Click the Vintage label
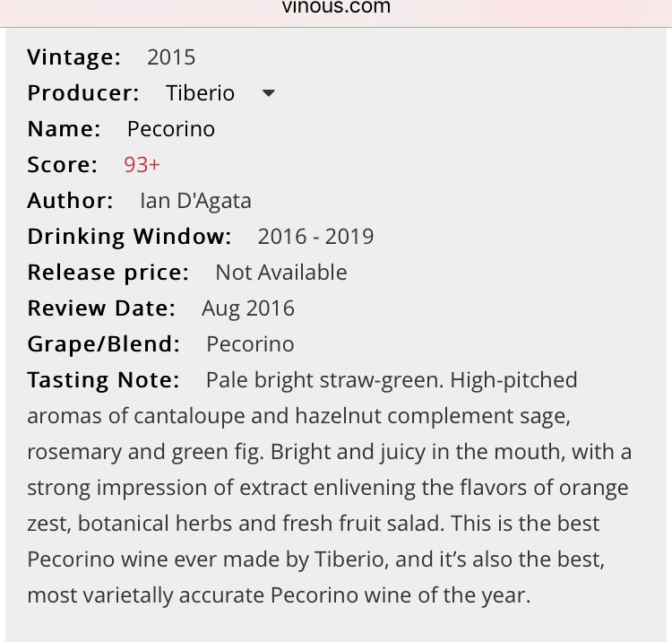The image size is (672, 642). [74, 57]
